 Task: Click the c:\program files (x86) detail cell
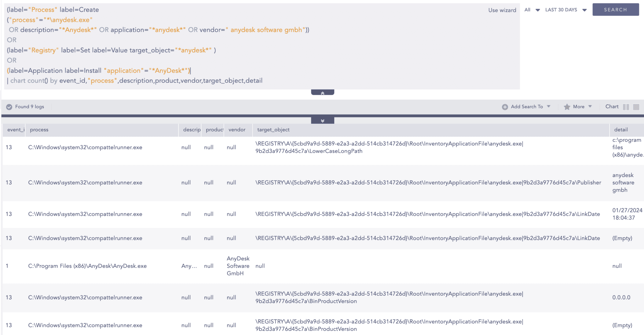coord(627,147)
